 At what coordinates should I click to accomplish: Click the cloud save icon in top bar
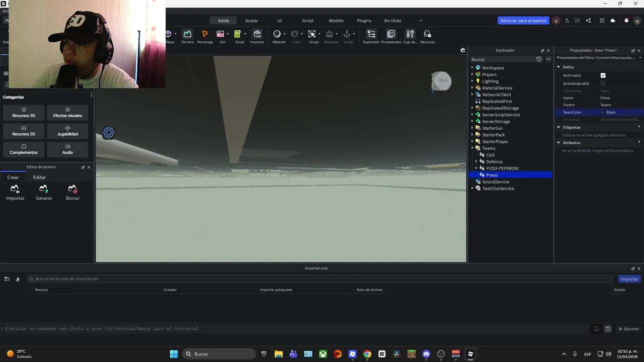(x=613, y=21)
